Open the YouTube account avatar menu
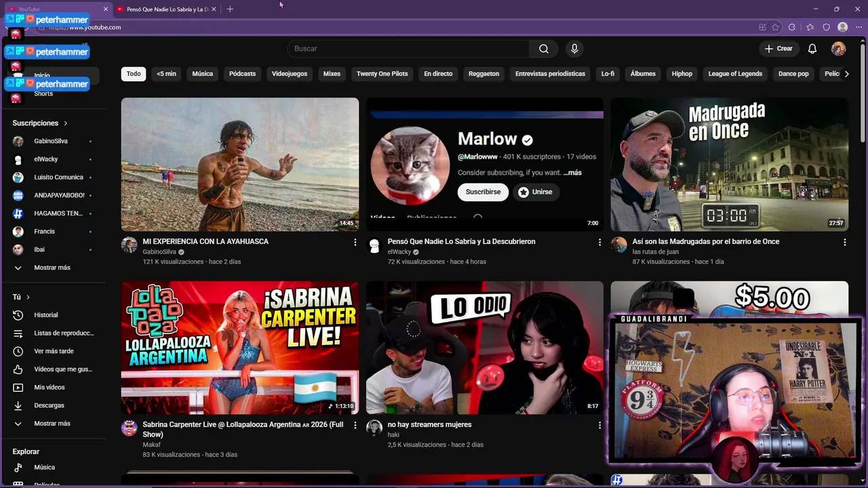 [x=839, y=49]
